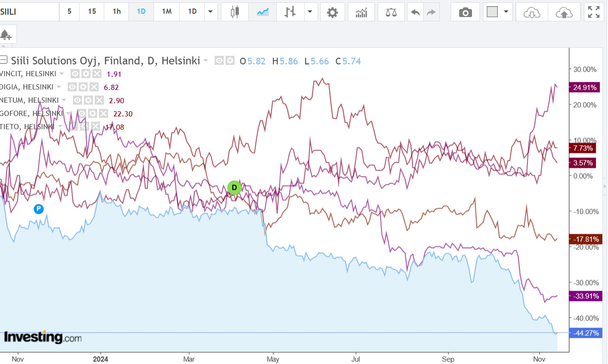Add a price alert with bell icon
Viewport: 608px width, 364px height.
point(6,35)
